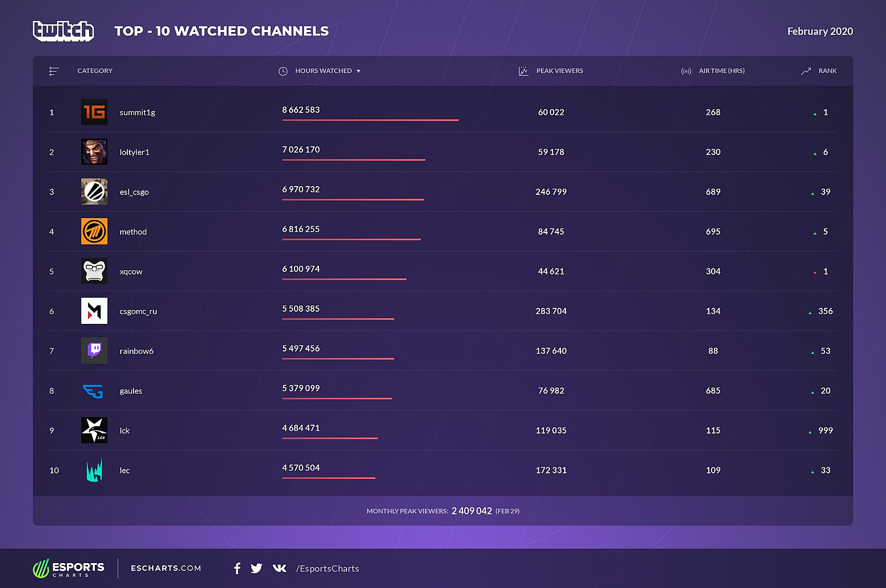Click the Twitch logo
The height and width of the screenshot is (588, 886).
(63, 31)
